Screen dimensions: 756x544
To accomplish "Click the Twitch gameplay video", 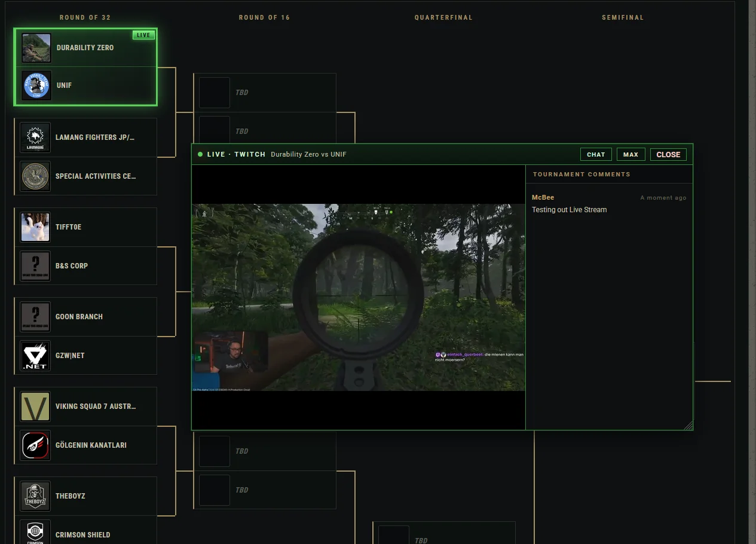I will [x=359, y=297].
